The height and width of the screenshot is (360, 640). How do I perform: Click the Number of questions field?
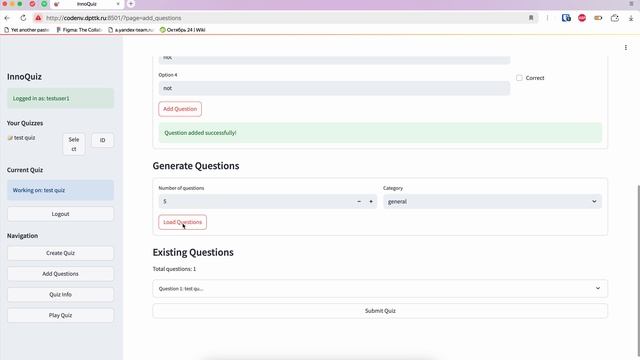coord(256,202)
